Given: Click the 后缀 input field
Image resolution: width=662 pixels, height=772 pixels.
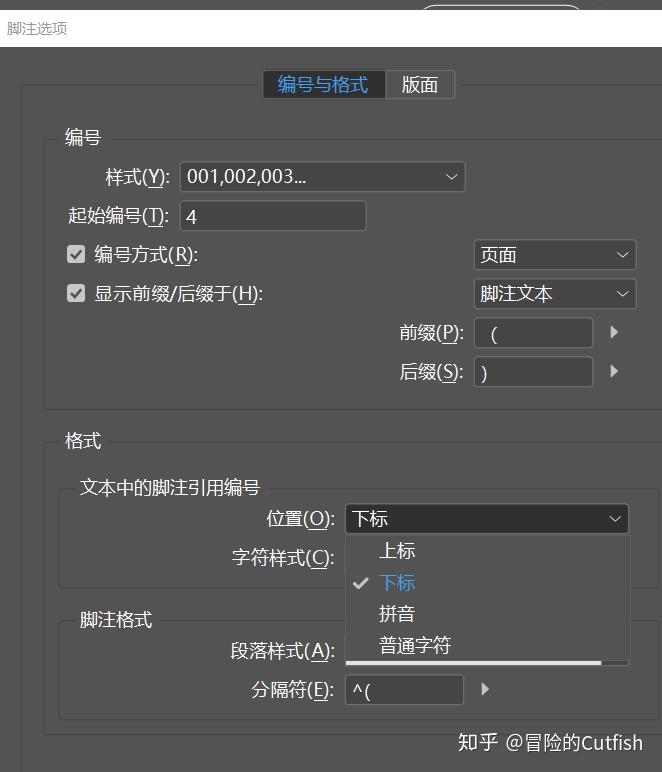Looking at the screenshot, I should [x=533, y=372].
